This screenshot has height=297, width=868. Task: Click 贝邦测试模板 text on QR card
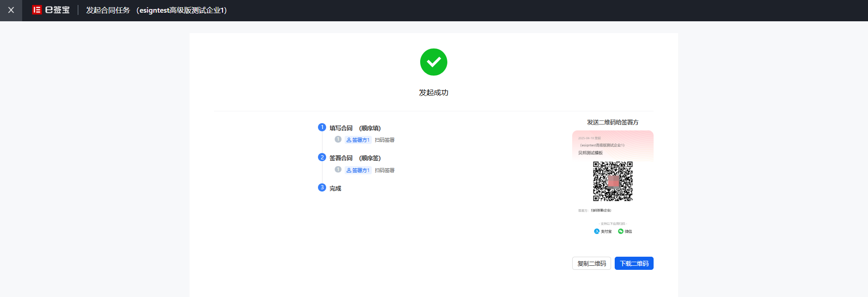tap(590, 153)
